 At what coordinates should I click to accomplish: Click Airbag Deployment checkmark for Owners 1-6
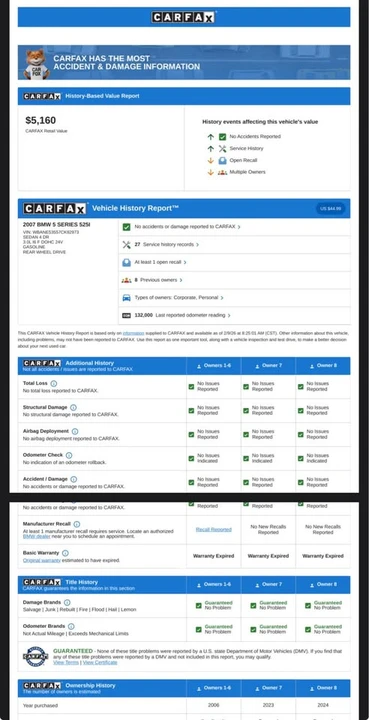pyautogui.click(x=191, y=434)
